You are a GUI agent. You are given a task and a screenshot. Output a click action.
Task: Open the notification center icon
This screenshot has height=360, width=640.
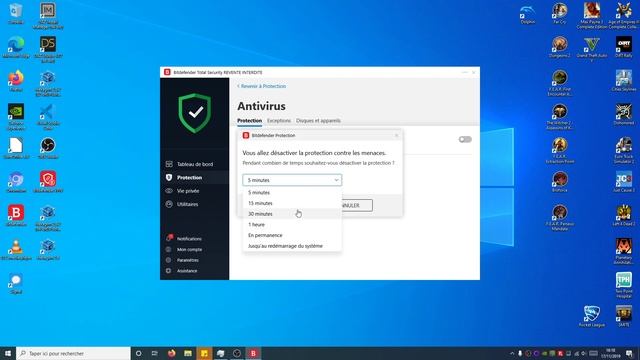coord(629,353)
